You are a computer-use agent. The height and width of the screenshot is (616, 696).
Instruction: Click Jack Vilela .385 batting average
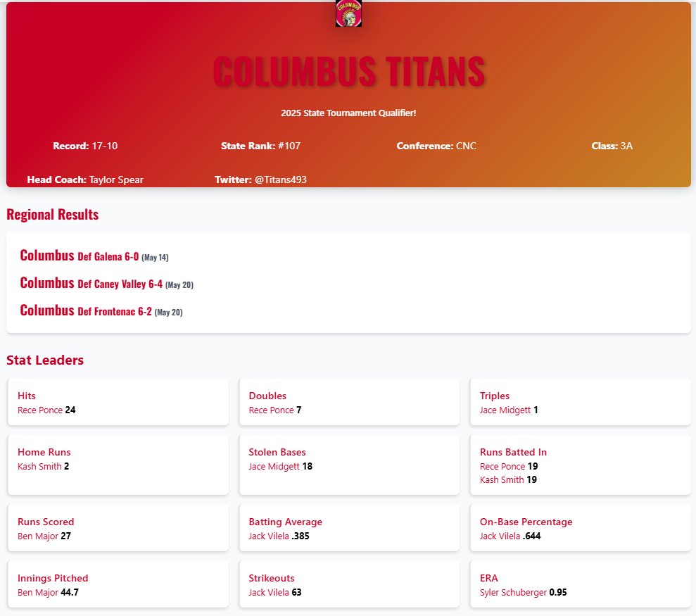[279, 536]
